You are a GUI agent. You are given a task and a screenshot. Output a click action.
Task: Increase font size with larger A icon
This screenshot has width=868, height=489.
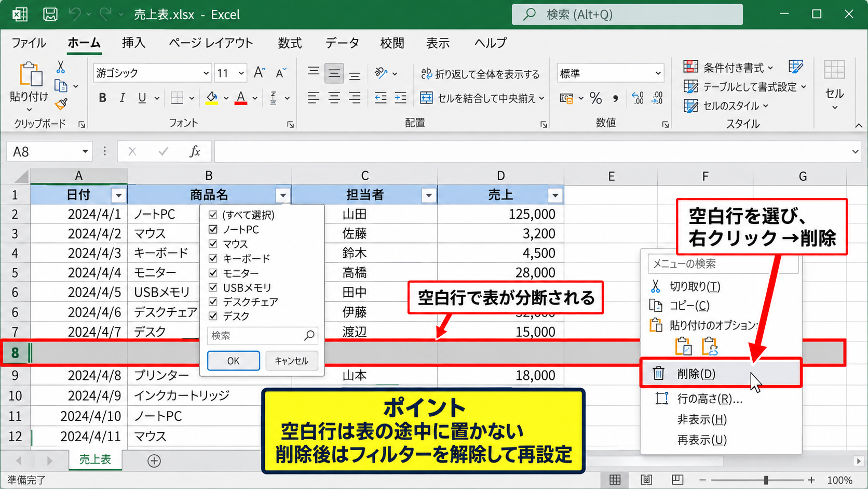pyautogui.click(x=259, y=73)
